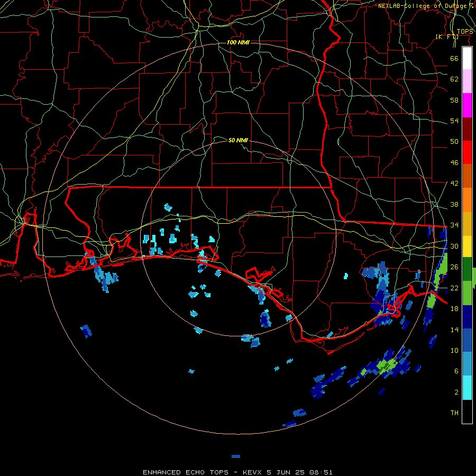Click the 14 legend scale value
This screenshot has height=476, width=476.
point(454,329)
